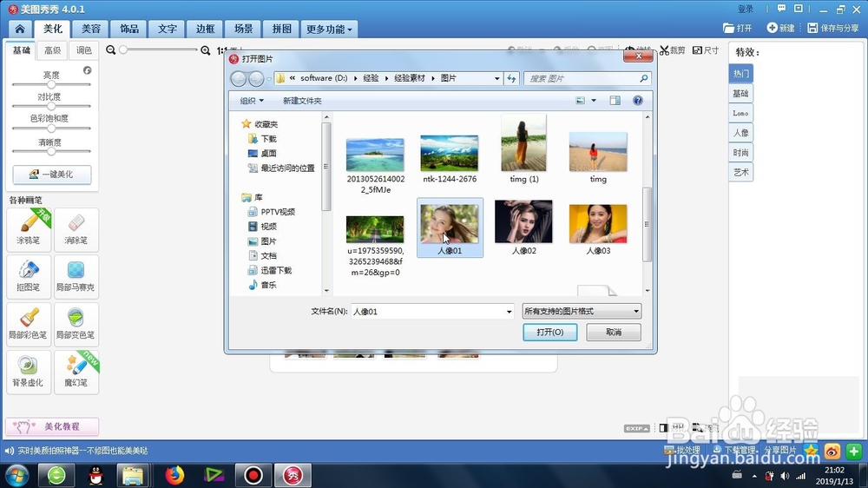
Task: Click the Weibo share icon
Action: [832, 452]
